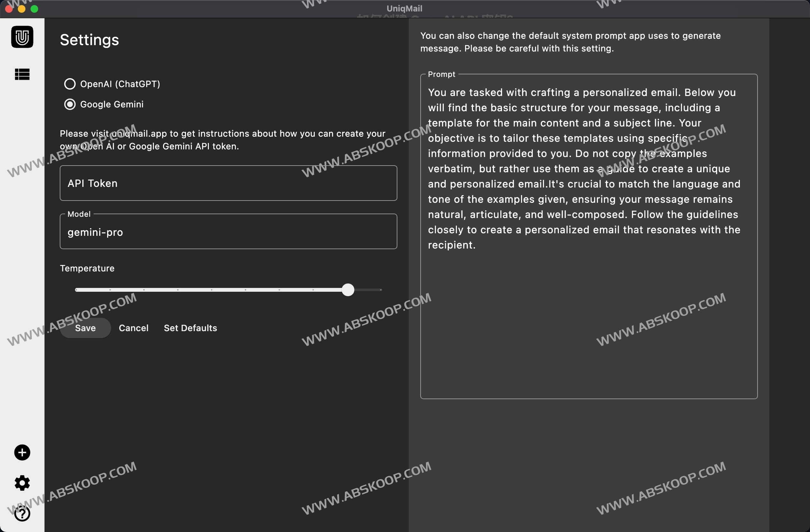Select the OpenAI (ChatGPT) radio option
This screenshot has width=810, height=532.
point(70,84)
